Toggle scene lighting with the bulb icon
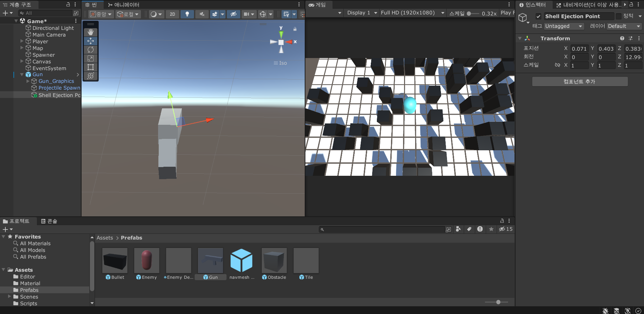The width and height of the screenshot is (644, 314). 187,14
